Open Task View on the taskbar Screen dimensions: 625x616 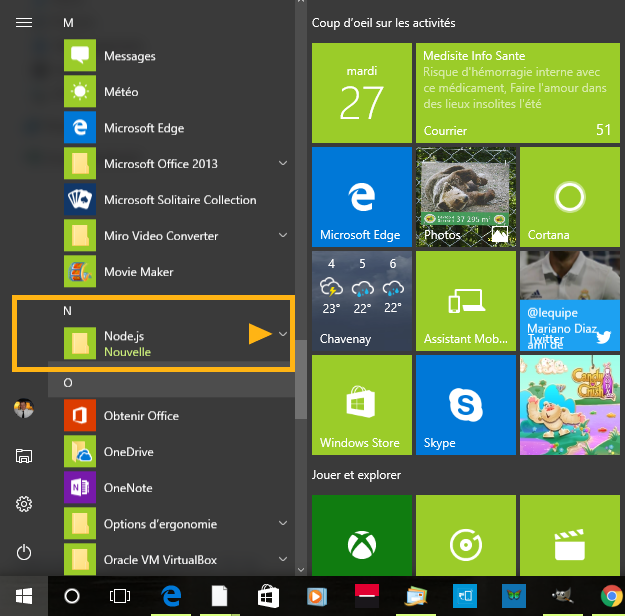120,596
